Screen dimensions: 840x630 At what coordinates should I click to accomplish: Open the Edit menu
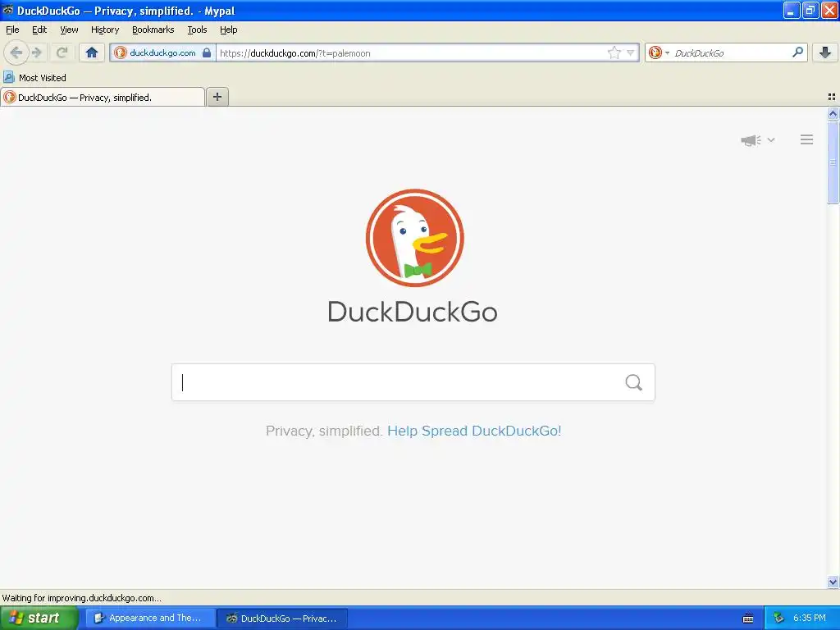(39, 30)
